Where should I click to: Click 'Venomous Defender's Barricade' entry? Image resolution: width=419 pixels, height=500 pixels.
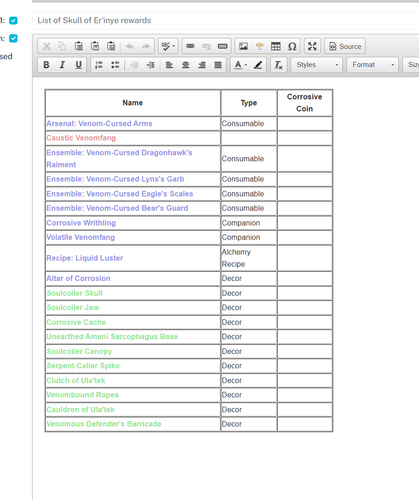click(104, 424)
